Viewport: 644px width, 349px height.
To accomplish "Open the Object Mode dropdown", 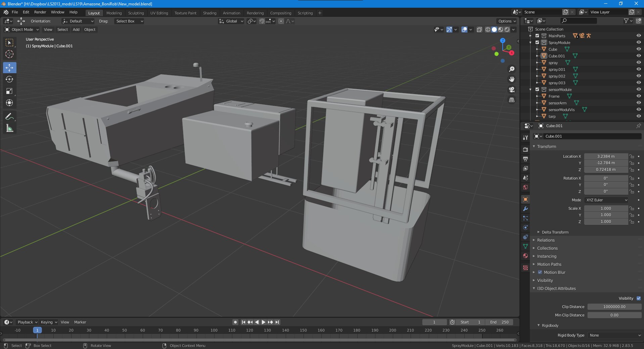I will pos(22,30).
